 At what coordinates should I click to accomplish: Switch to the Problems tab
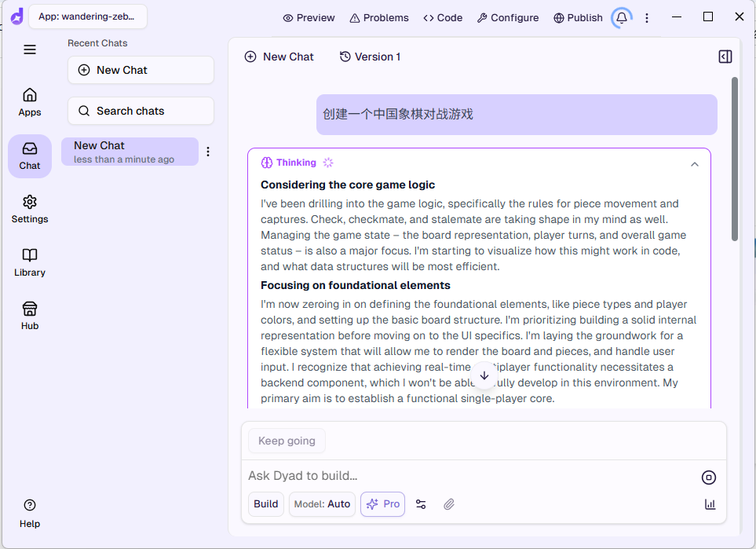pyautogui.click(x=379, y=18)
